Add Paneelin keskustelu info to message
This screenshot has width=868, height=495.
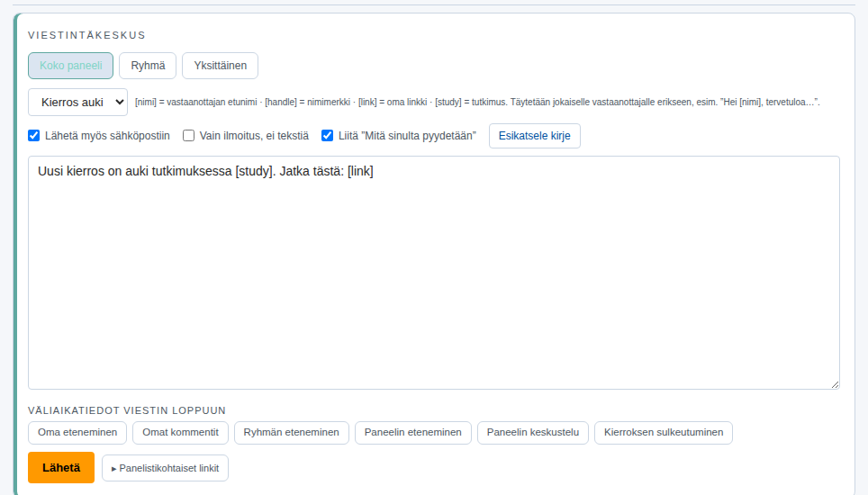(532, 433)
